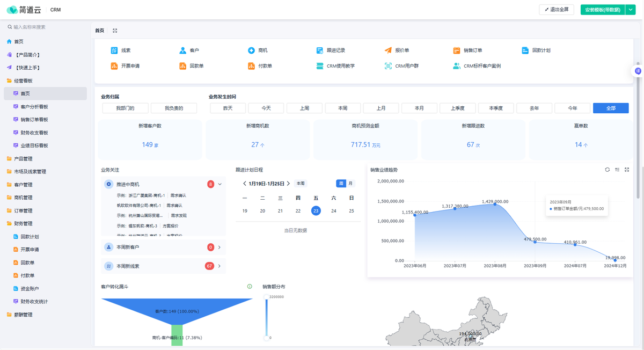Select the 今天 time filter
The width and height of the screenshot is (644, 350).
click(266, 108)
